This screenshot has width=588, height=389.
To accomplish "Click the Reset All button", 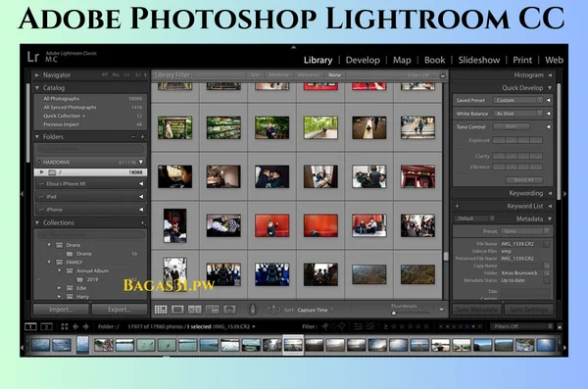I will click(524, 180).
